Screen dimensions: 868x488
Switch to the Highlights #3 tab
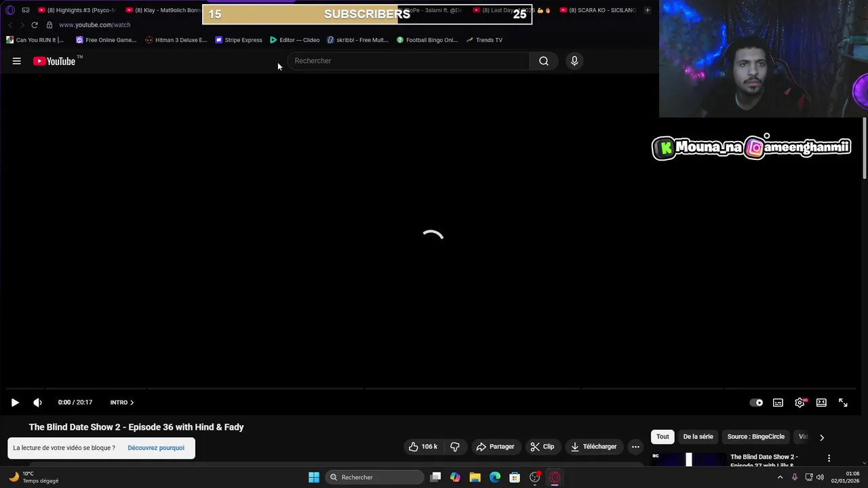pyautogui.click(x=77, y=10)
